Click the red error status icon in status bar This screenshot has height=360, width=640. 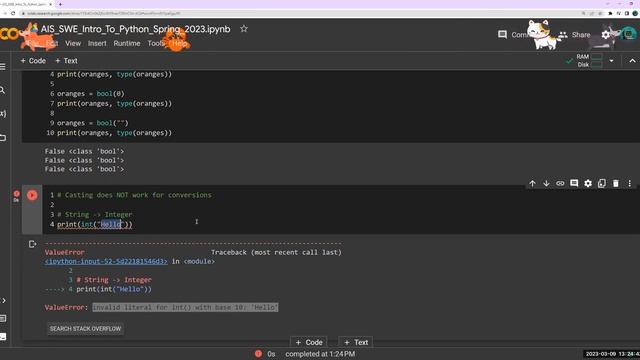(x=258, y=354)
